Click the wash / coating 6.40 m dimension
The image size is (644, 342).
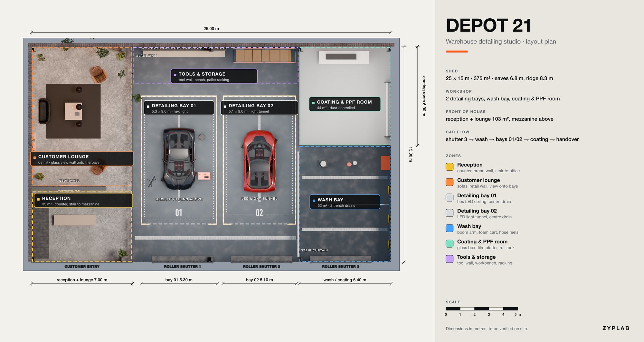pyautogui.click(x=345, y=280)
